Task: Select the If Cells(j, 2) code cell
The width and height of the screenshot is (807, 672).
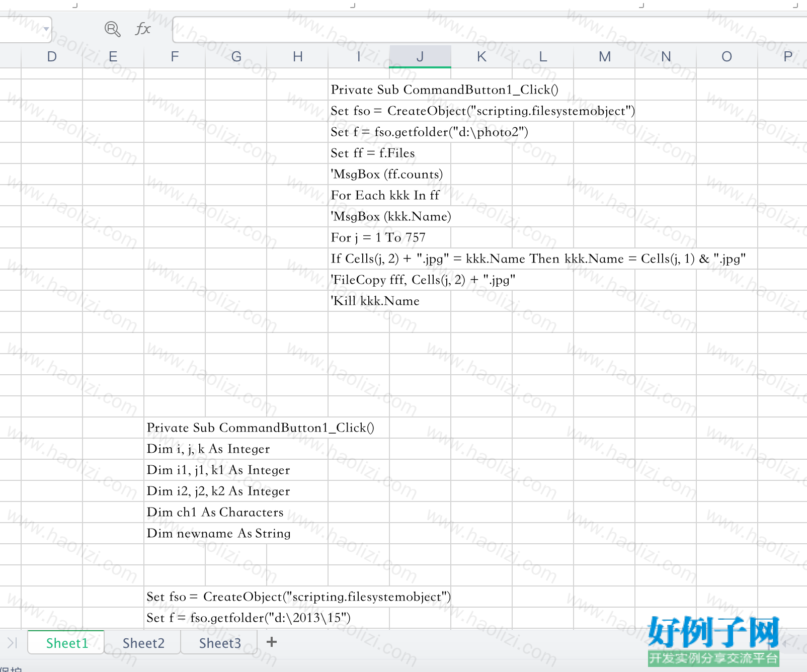Action: pyautogui.click(x=538, y=259)
